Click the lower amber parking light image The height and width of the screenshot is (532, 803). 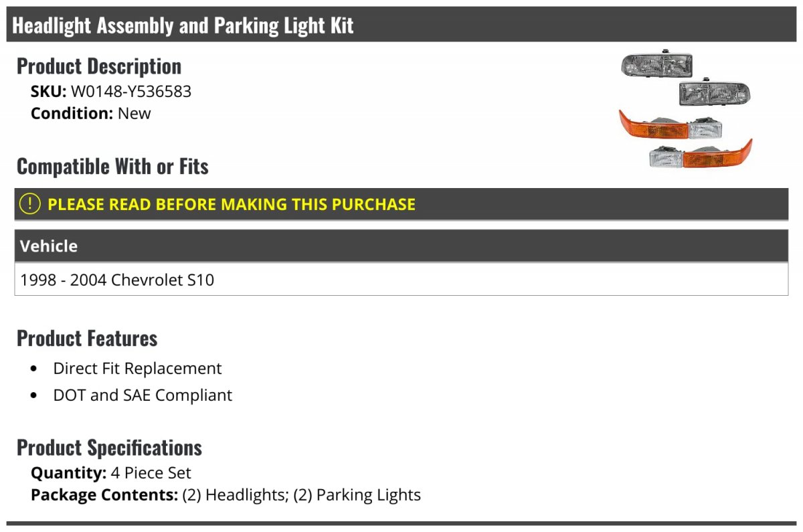(700, 156)
